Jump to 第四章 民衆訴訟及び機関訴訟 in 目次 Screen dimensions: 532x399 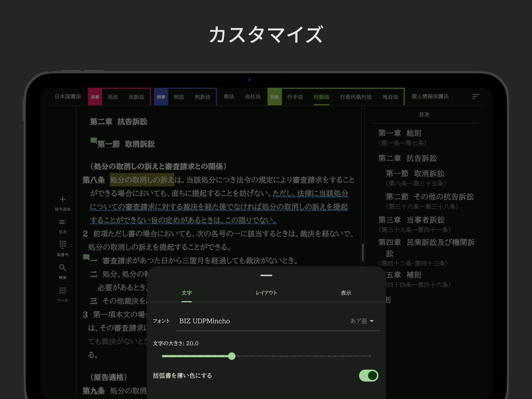[x=426, y=248]
